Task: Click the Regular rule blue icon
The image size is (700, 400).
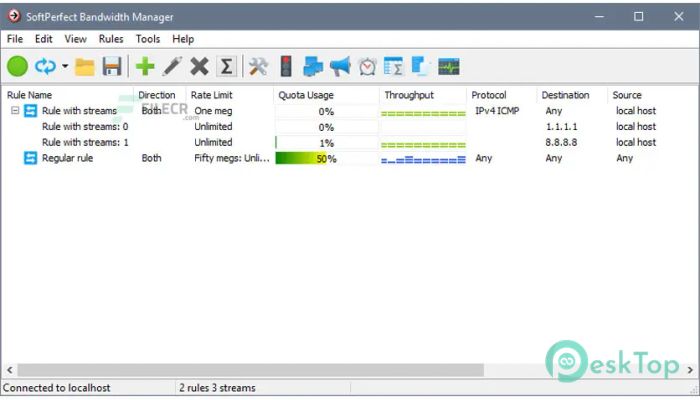Action: [x=30, y=158]
